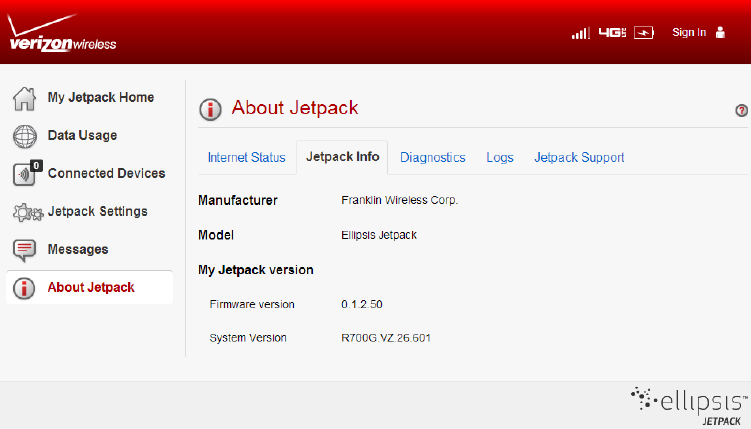
Task: Click the Verizon Wireless logo
Action: pos(62,33)
